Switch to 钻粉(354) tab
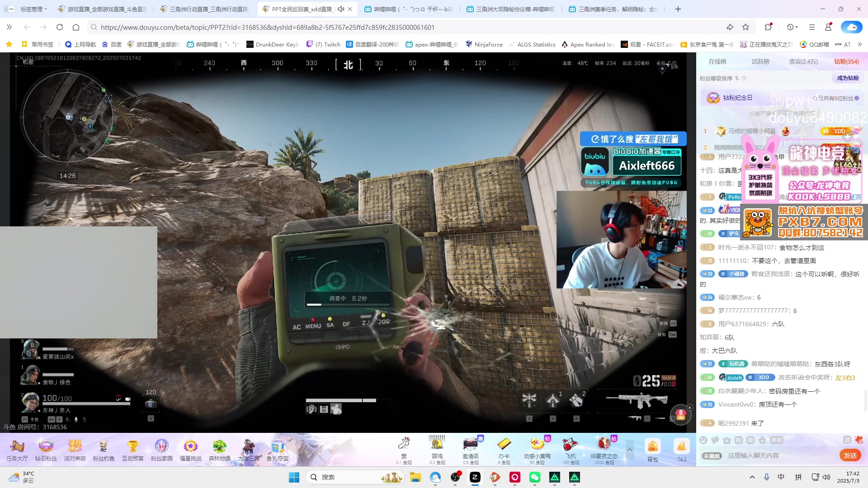This screenshot has width=868, height=488. (x=846, y=61)
